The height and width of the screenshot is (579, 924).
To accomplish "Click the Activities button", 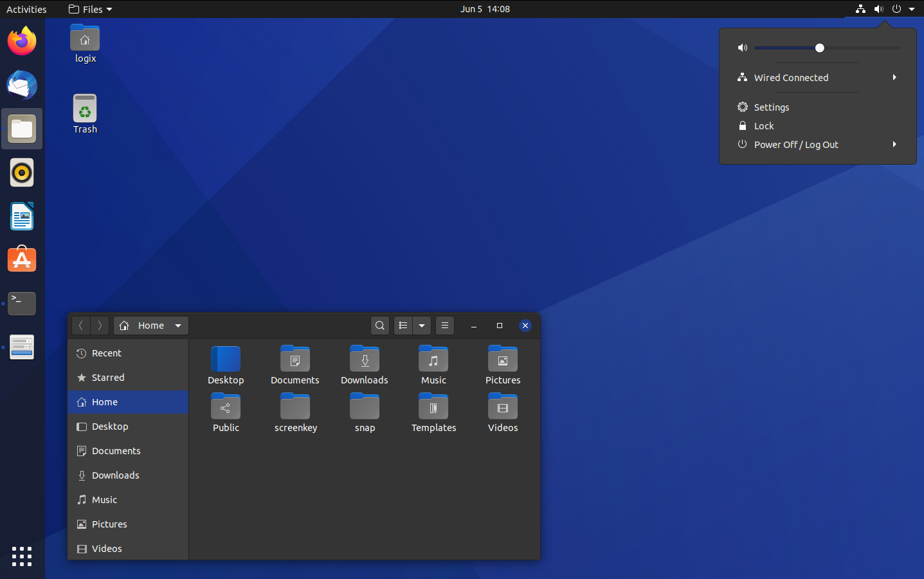I will pos(26,9).
